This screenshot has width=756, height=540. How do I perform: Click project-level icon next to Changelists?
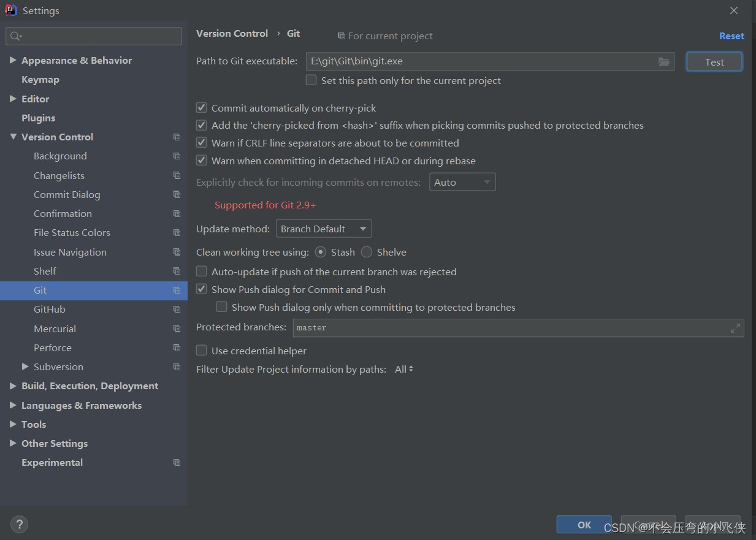(177, 175)
